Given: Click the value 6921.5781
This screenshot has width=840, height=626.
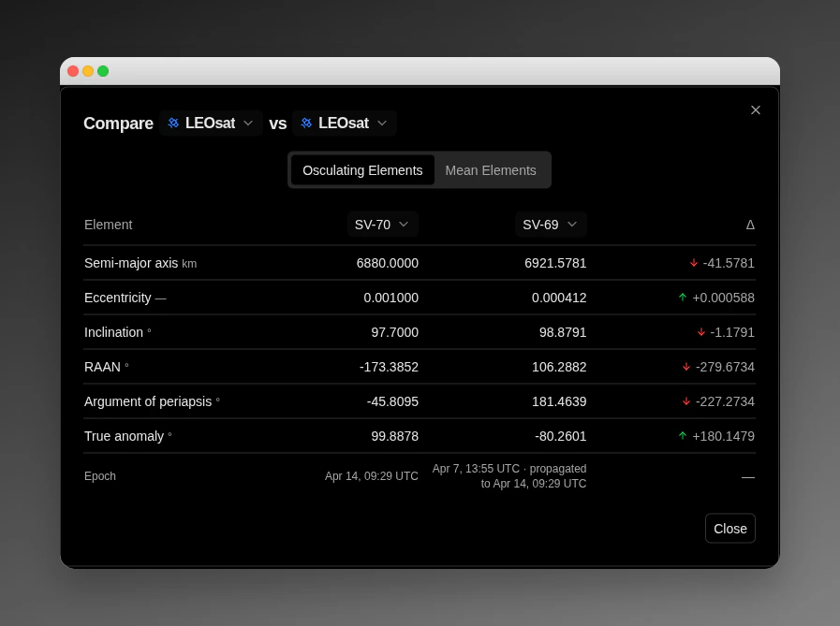Looking at the screenshot, I should pos(555,263).
